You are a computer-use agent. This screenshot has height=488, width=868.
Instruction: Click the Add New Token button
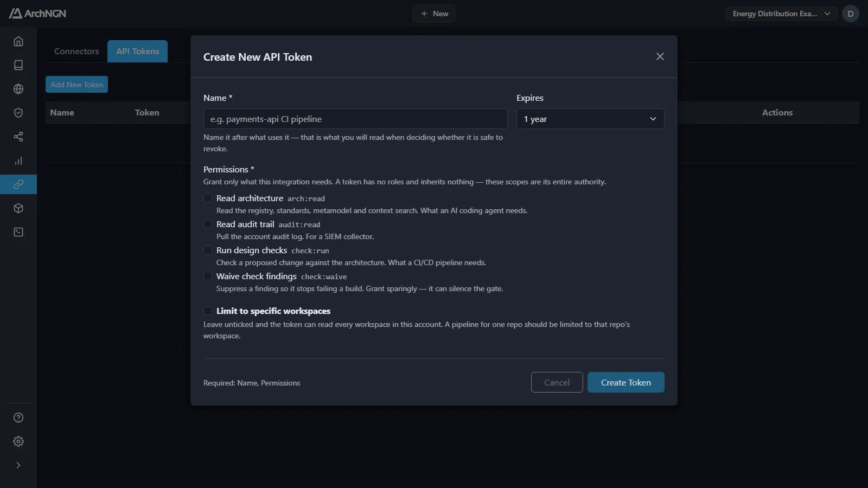pos(76,85)
